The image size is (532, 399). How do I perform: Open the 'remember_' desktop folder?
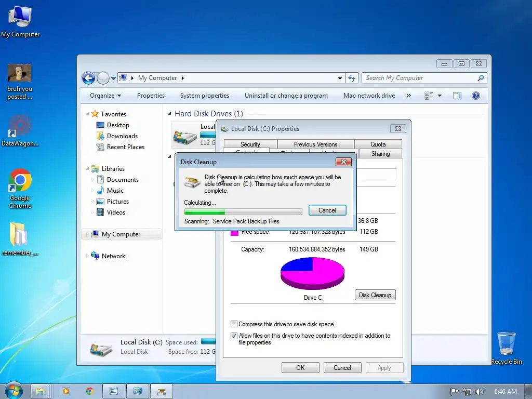20,238
